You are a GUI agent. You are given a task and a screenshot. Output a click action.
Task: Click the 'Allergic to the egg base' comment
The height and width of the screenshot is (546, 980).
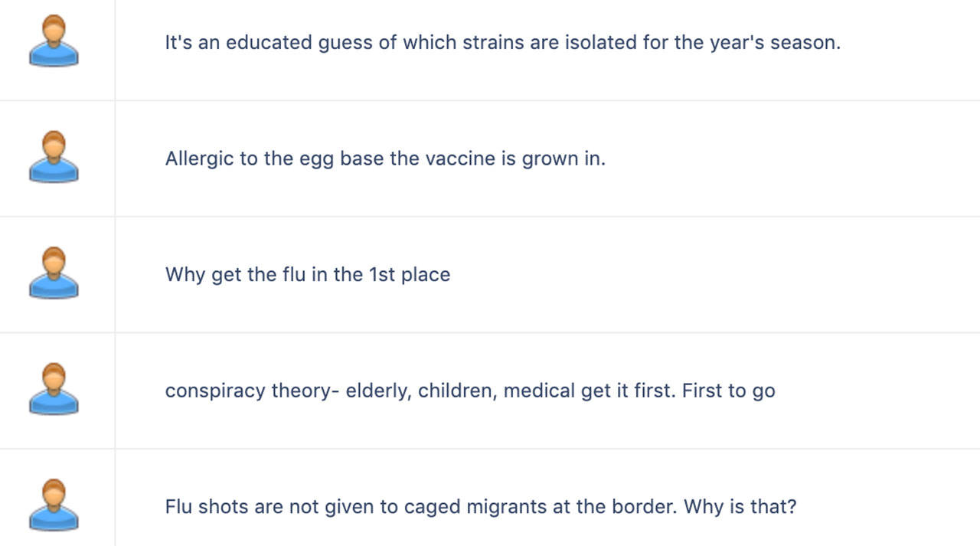pyautogui.click(x=385, y=159)
